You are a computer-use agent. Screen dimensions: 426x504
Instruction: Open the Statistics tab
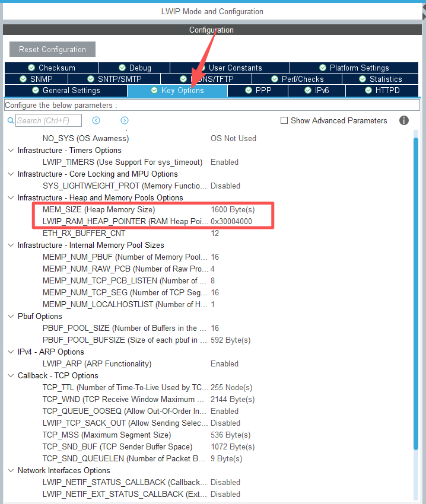pyautogui.click(x=380, y=79)
